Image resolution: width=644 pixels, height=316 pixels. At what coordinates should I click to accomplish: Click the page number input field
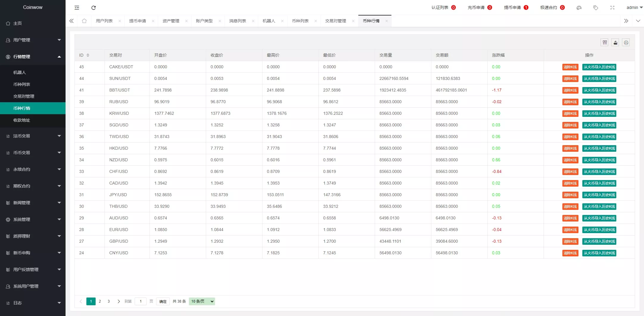pyautogui.click(x=141, y=301)
